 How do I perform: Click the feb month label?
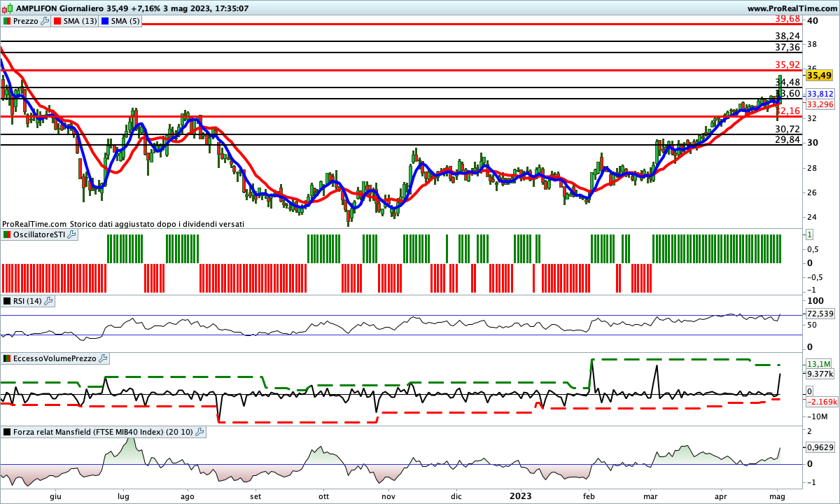(589, 496)
